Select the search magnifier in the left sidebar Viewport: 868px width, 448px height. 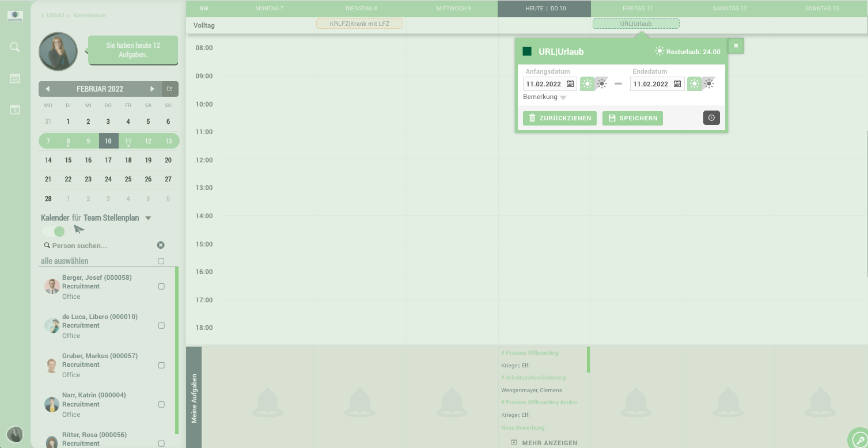point(14,47)
